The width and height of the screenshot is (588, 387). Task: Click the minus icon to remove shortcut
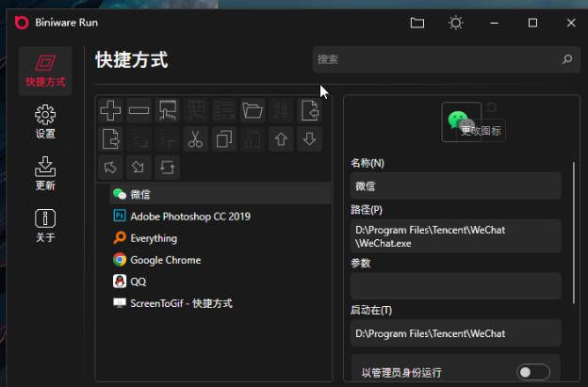point(139,110)
